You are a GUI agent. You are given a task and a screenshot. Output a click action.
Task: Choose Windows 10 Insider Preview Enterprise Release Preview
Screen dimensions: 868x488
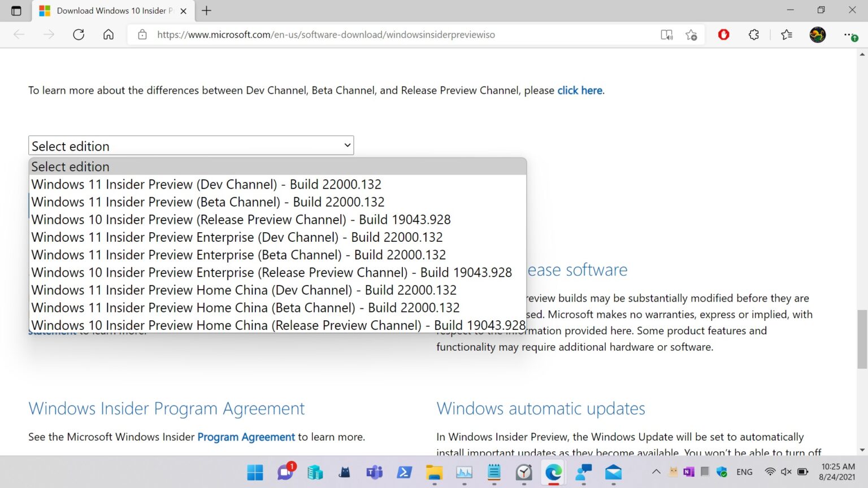coord(271,272)
